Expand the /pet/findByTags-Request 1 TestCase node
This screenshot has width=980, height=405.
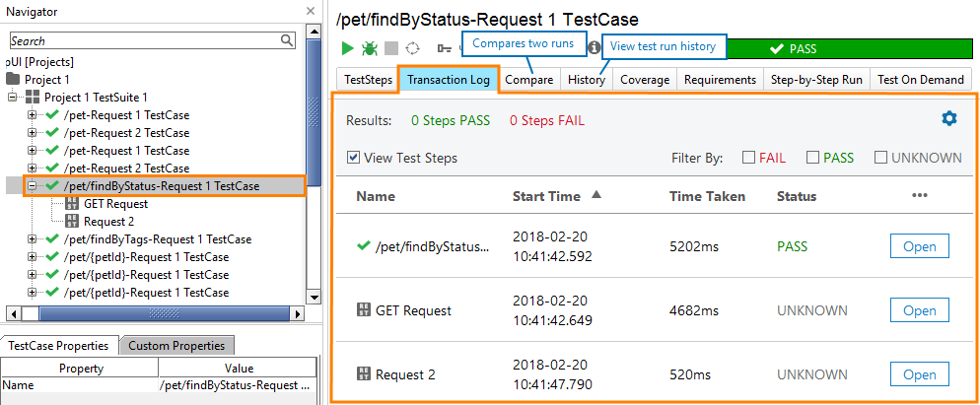[x=33, y=239]
